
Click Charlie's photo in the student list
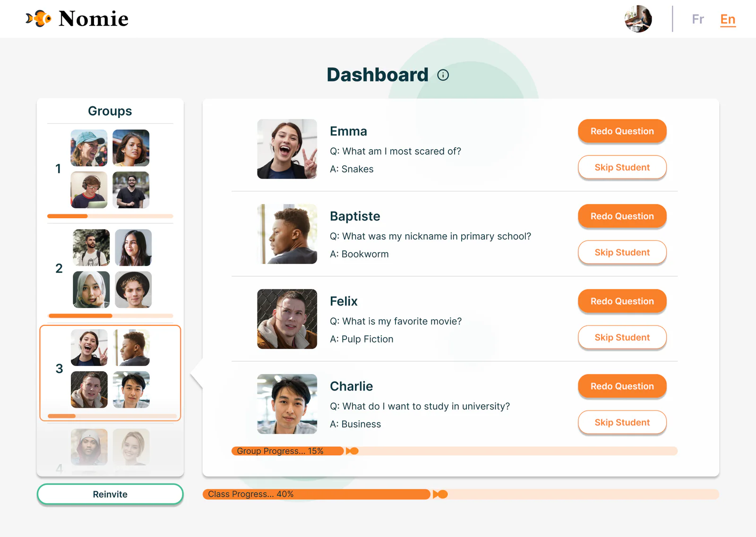click(x=287, y=404)
